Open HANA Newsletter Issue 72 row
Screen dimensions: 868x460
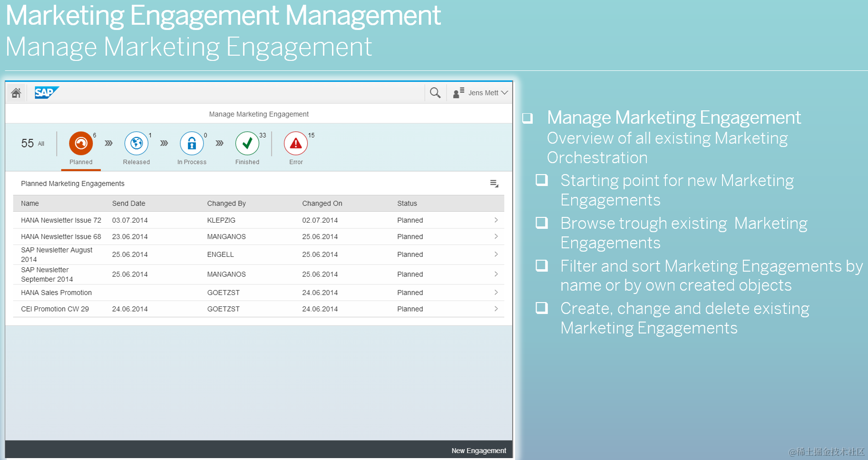pyautogui.click(x=259, y=220)
